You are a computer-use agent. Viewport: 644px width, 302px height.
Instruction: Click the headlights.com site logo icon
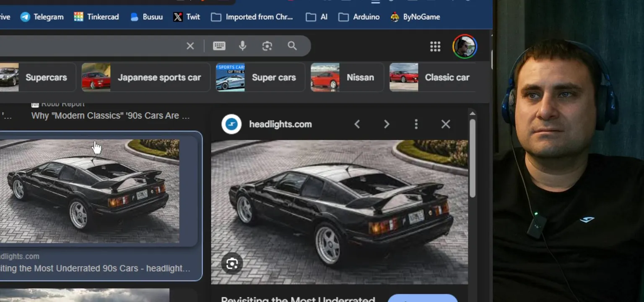[x=231, y=124]
